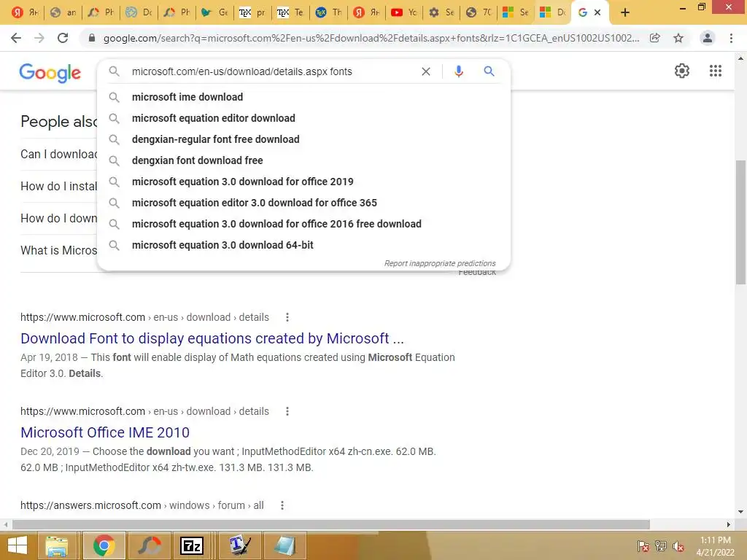Expand the 'What is Micros' question
The image size is (747, 560).
(x=58, y=251)
